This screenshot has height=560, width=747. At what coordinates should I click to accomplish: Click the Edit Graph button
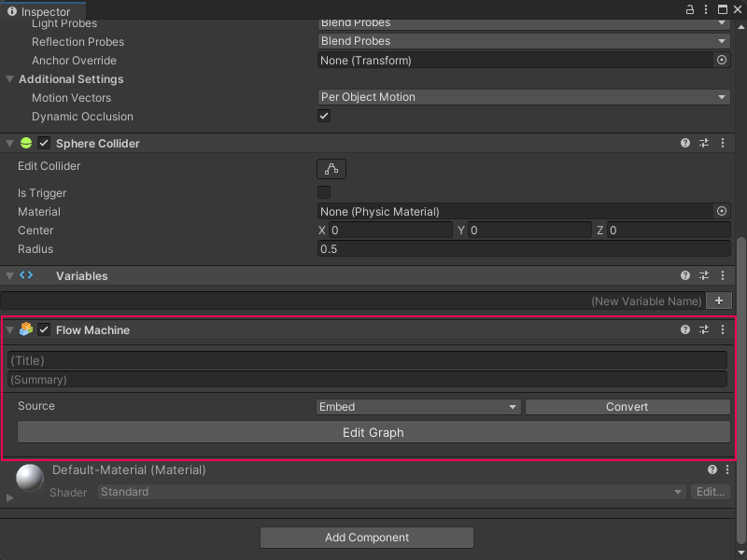[x=373, y=432]
